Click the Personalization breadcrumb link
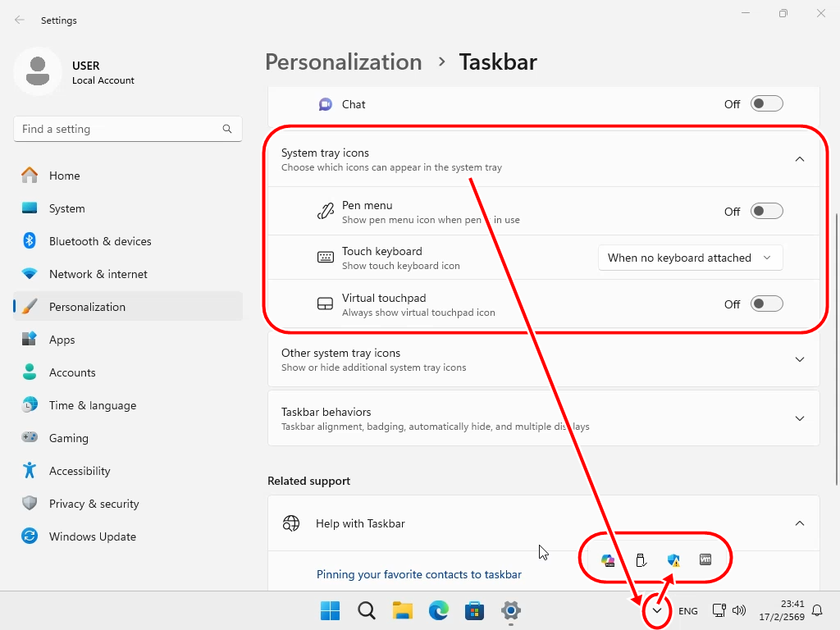 pyautogui.click(x=343, y=62)
